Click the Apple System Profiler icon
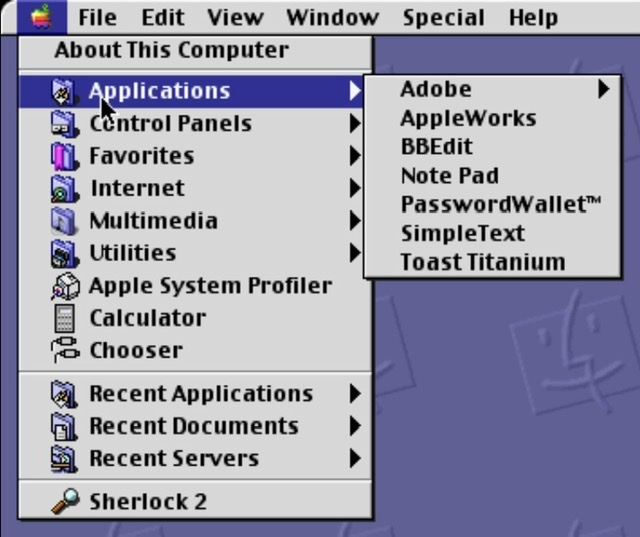Viewport: 640px width, 537px height. pos(65,286)
